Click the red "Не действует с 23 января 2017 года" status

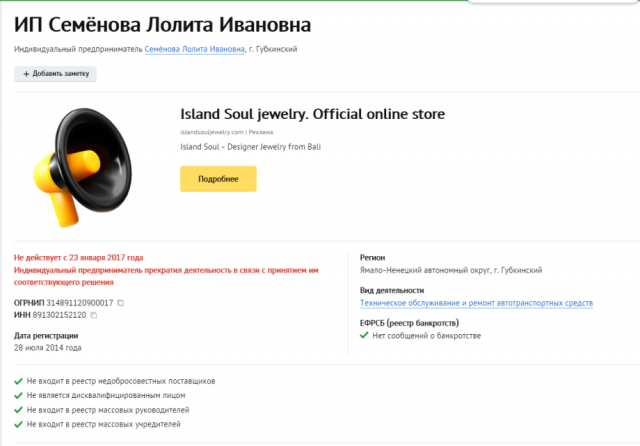86,257
